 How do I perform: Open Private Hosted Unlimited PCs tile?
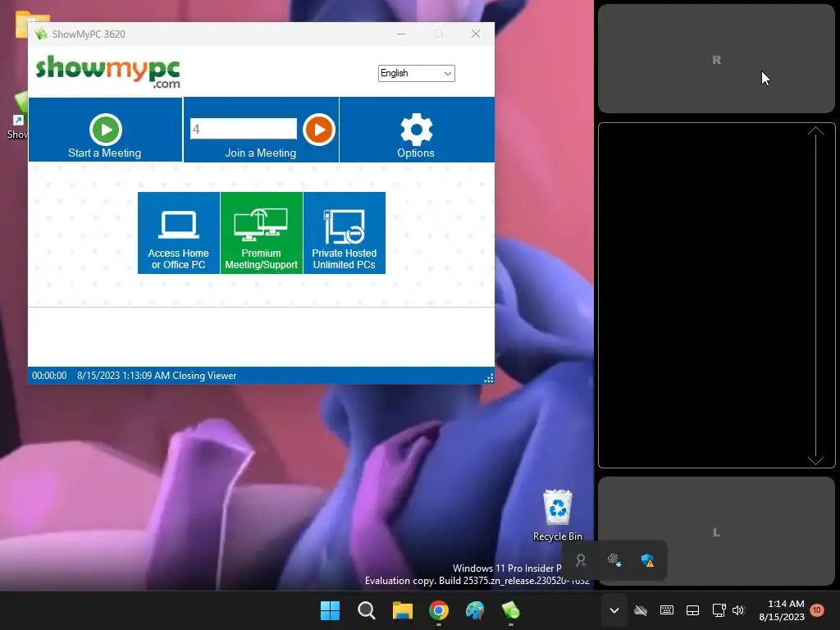coord(345,233)
